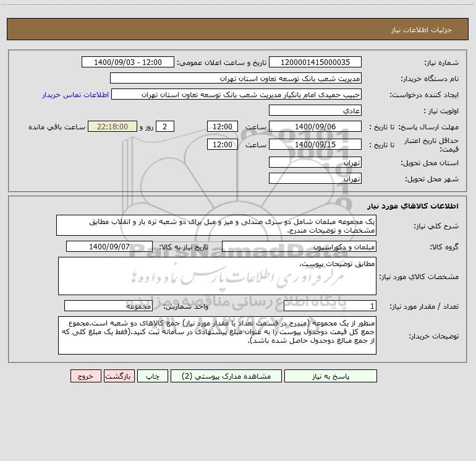This screenshot has width=476, height=461.
Task: Click the تاریخ نیاز به کالا field 1400/09/07
Action: coord(109,246)
